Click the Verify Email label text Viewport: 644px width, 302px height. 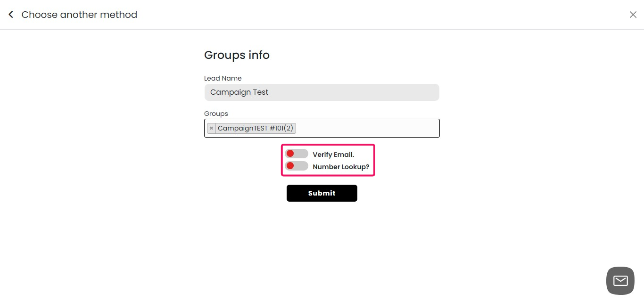click(x=334, y=154)
